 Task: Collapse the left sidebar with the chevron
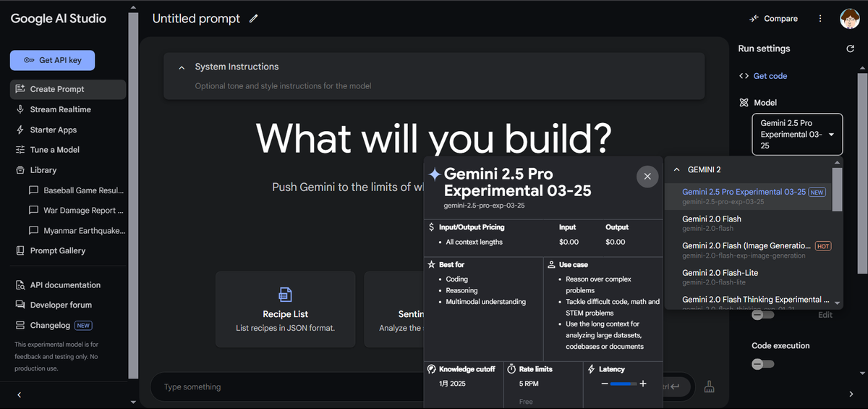click(x=20, y=395)
